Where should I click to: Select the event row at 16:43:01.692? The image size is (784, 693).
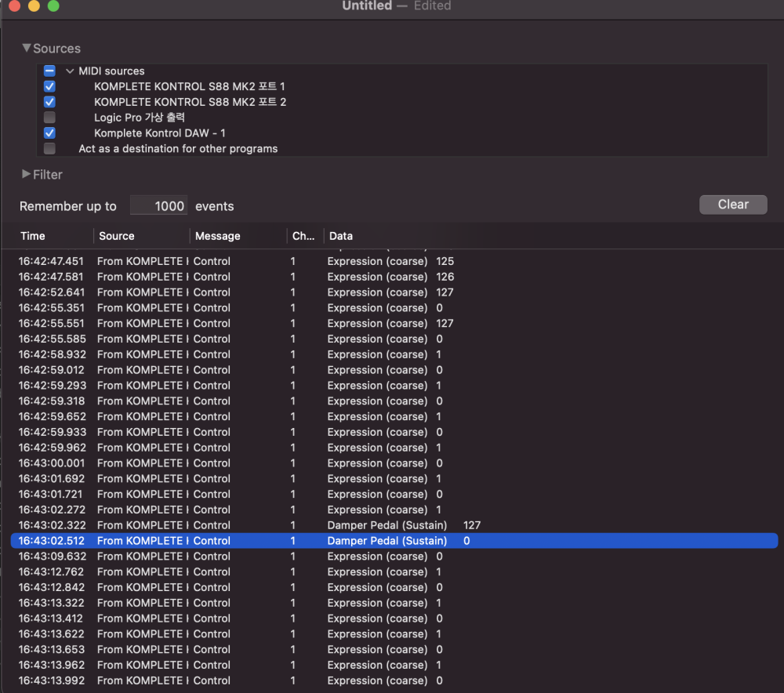(x=394, y=478)
